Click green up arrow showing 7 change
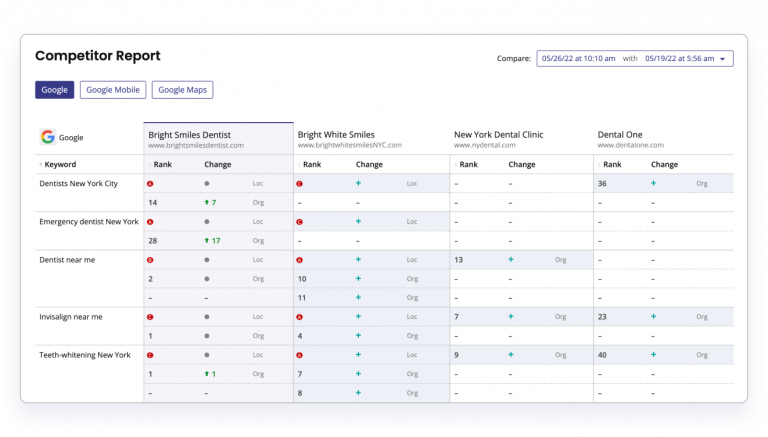The image size is (768, 437). [x=207, y=203]
